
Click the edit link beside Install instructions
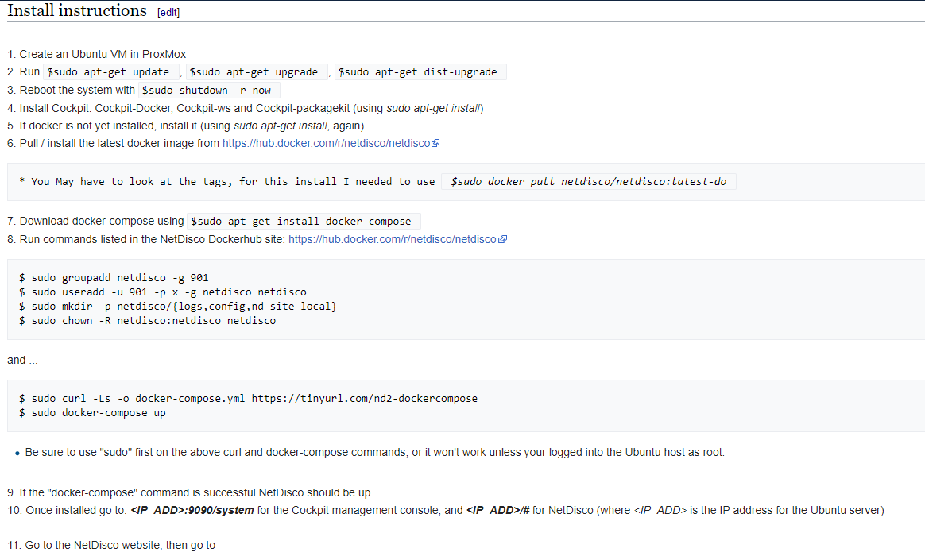[168, 13]
